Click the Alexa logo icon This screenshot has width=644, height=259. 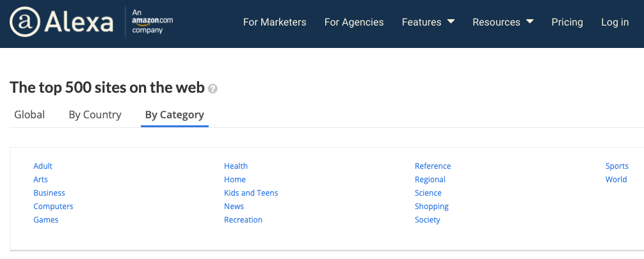pos(25,22)
